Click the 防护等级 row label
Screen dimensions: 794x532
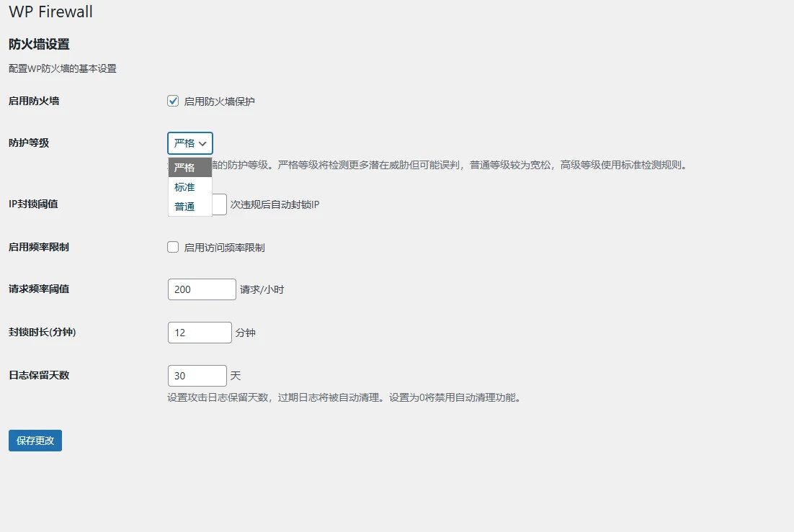(29, 143)
